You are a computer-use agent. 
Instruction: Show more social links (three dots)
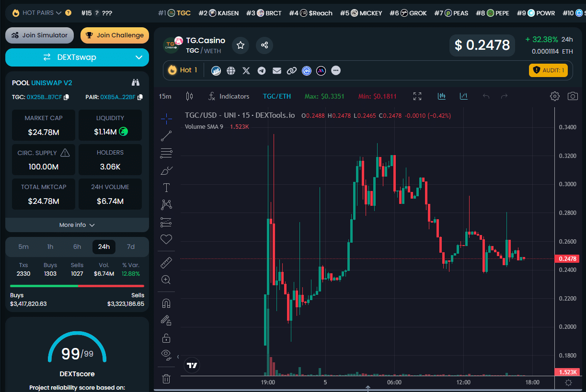(336, 70)
